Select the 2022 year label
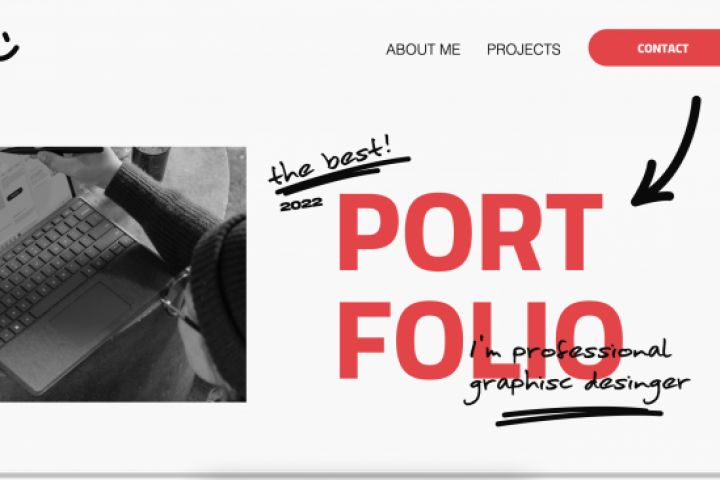This screenshot has width=720, height=480. (x=301, y=205)
